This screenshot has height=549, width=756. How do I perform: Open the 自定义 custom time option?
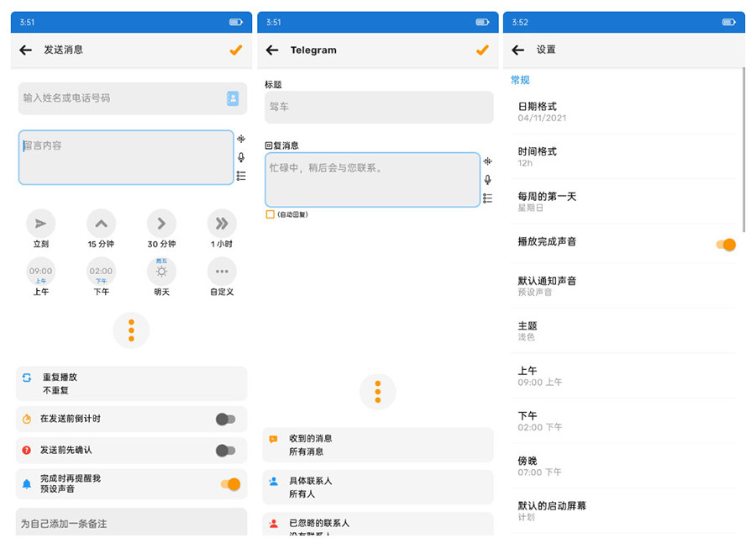[222, 272]
